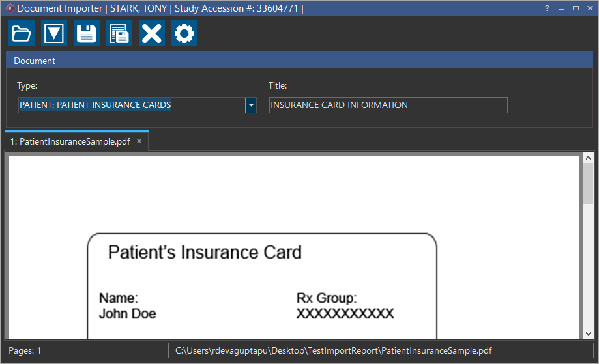This screenshot has width=599, height=364.
Task: Open help with the question mark icon
Action: point(547,8)
